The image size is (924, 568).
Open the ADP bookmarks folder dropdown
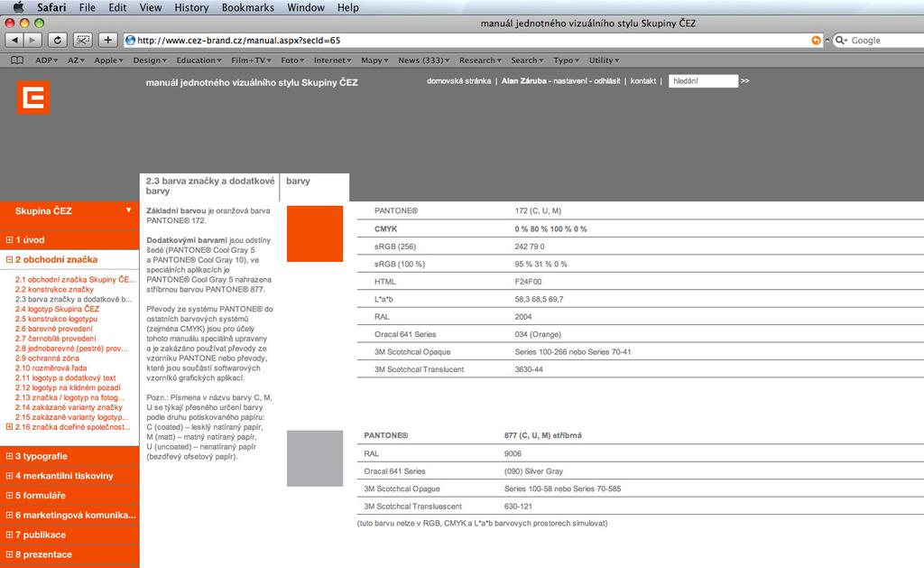(x=47, y=61)
